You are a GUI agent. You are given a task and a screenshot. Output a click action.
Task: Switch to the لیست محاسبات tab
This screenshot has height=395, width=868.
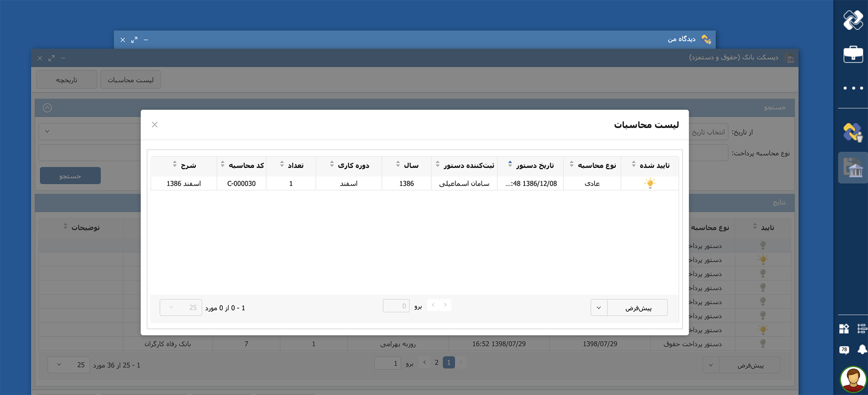(x=130, y=80)
